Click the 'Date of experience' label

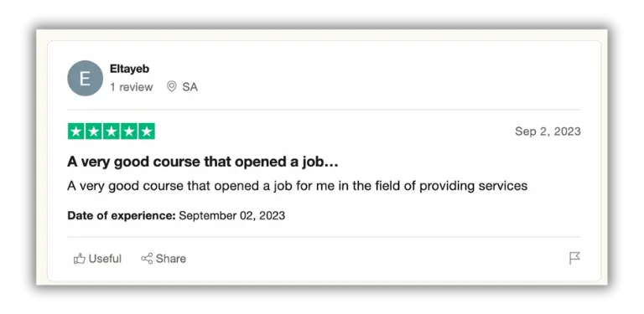point(122,216)
